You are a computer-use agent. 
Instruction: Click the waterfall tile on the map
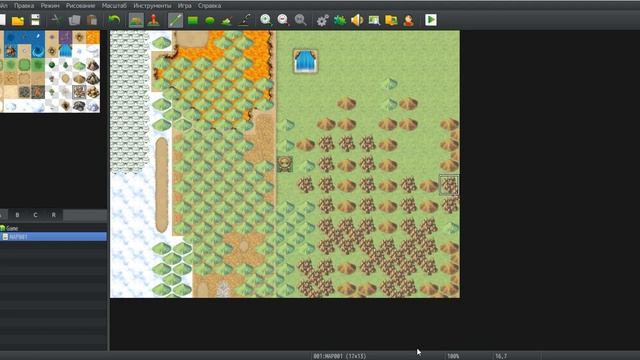coord(305,61)
